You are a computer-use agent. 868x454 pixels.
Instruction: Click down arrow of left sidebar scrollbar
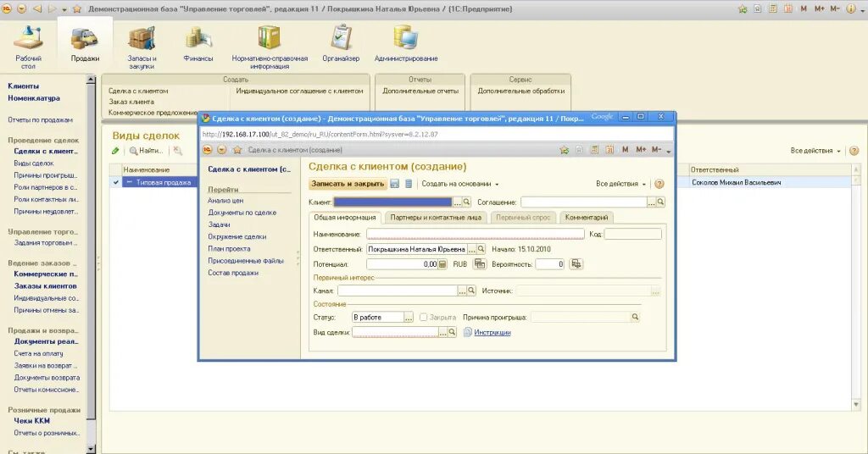tap(91, 449)
